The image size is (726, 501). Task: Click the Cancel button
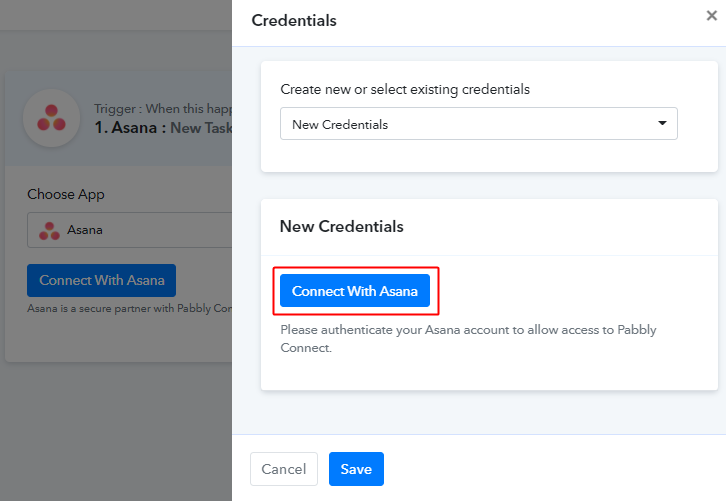pyautogui.click(x=284, y=469)
